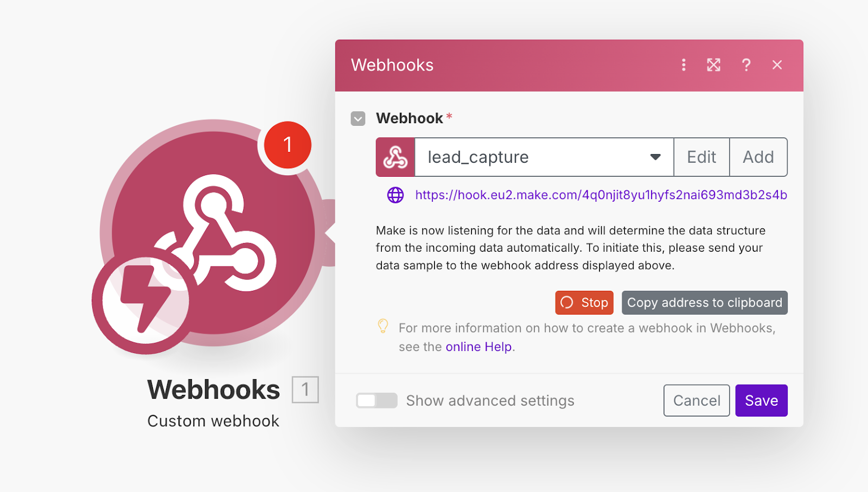Open help with the question mark icon
The height and width of the screenshot is (492, 868).
pos(746,65)
